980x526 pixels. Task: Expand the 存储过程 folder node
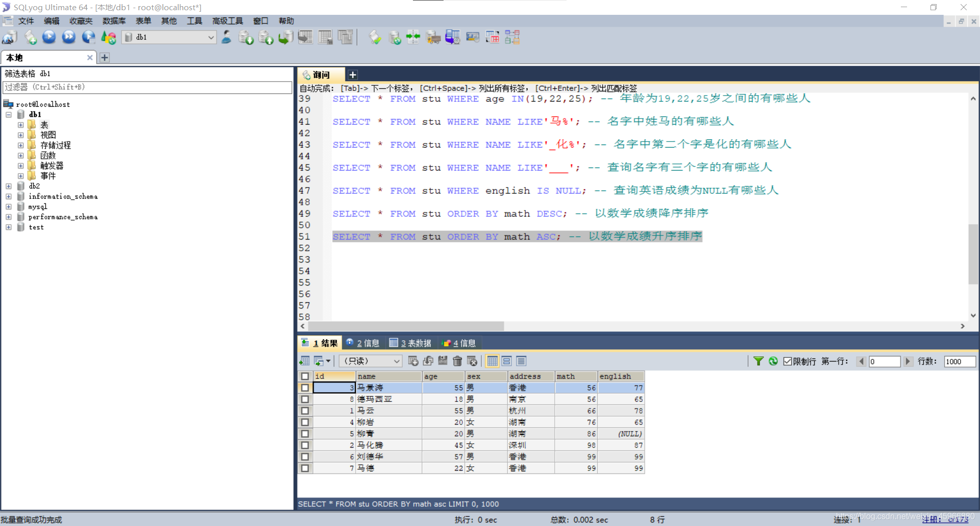tap(20, 145)
